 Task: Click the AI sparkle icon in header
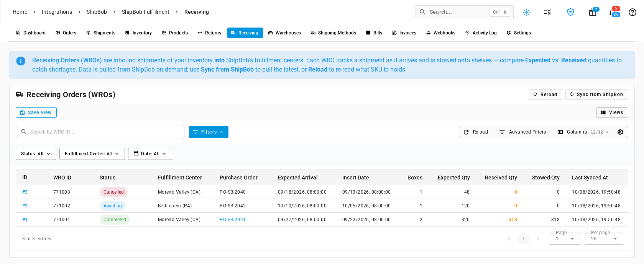pyautogui.click(x=527, y=12)
